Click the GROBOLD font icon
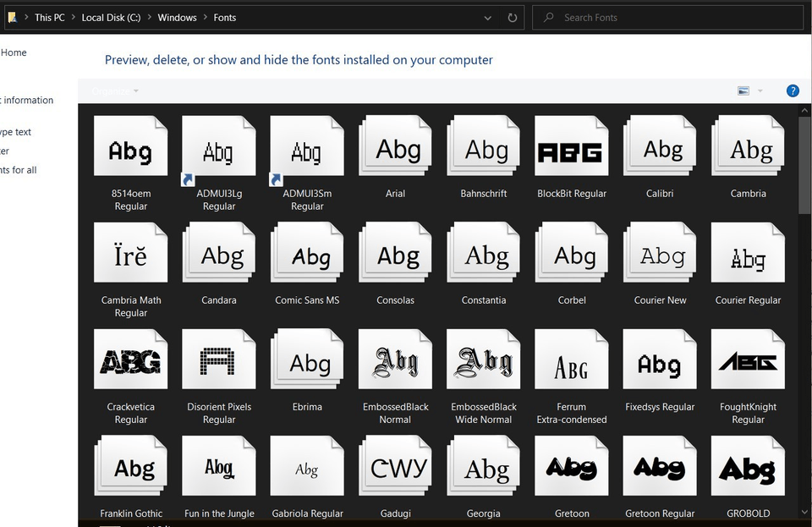This screenshot has width=812, height=527. (748, 469)
